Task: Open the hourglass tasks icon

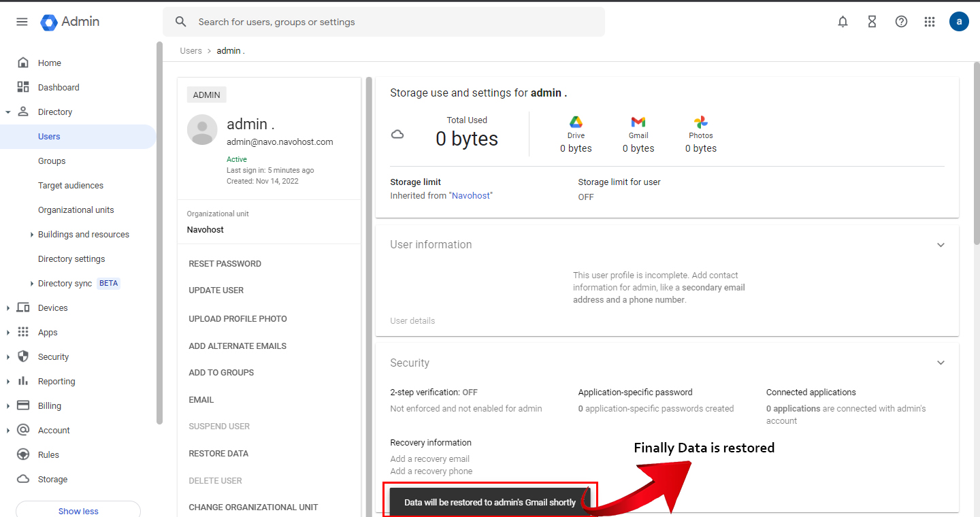Action: pos(872,22)
